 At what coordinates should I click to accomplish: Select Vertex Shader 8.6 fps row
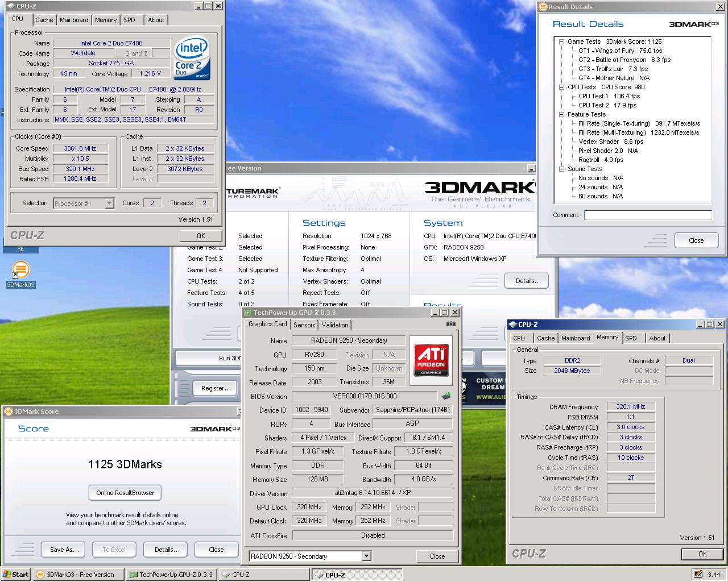point(611,142)
